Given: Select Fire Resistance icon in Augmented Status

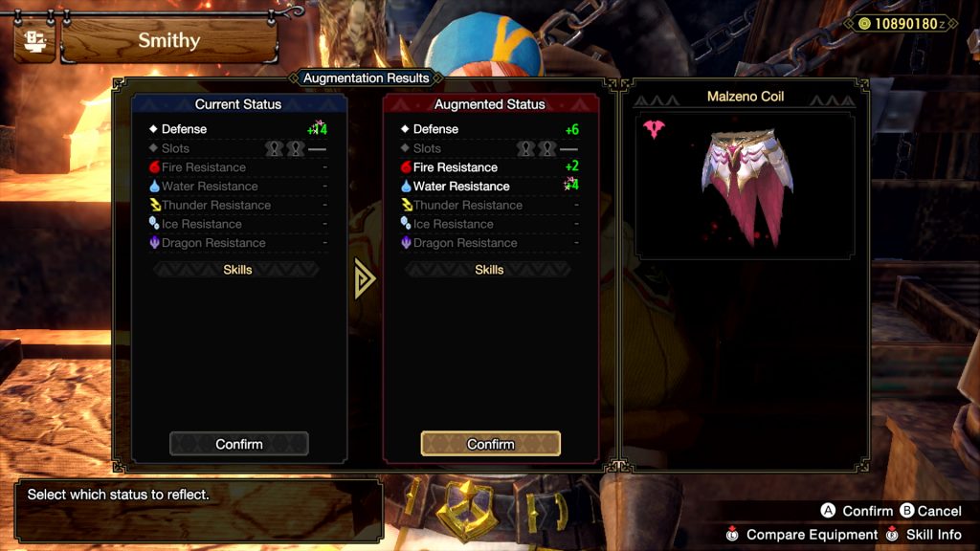Looking at the screenshot, I should coord(406,166).
